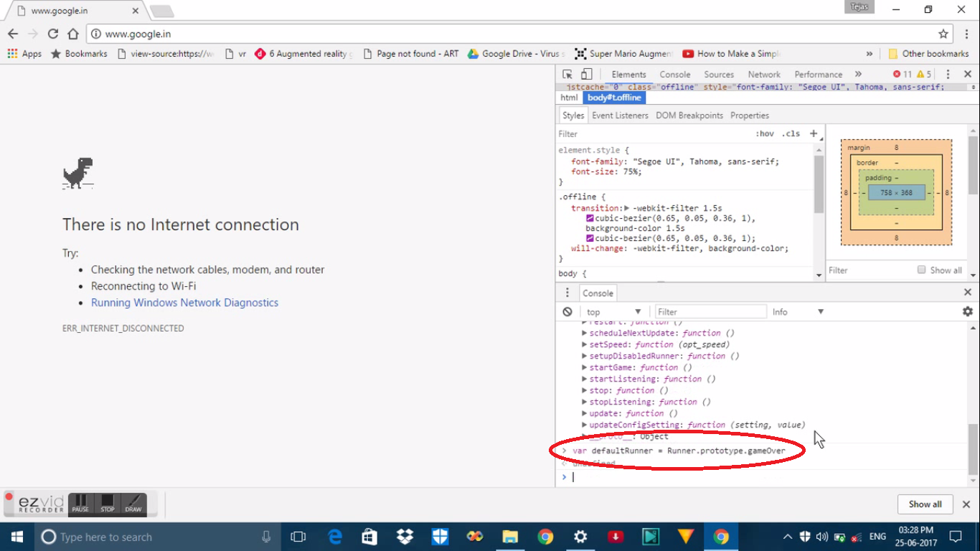This screenshot has height=551, width=980.
Task: Switch to the Sources tab
Action: click(719, 75)
